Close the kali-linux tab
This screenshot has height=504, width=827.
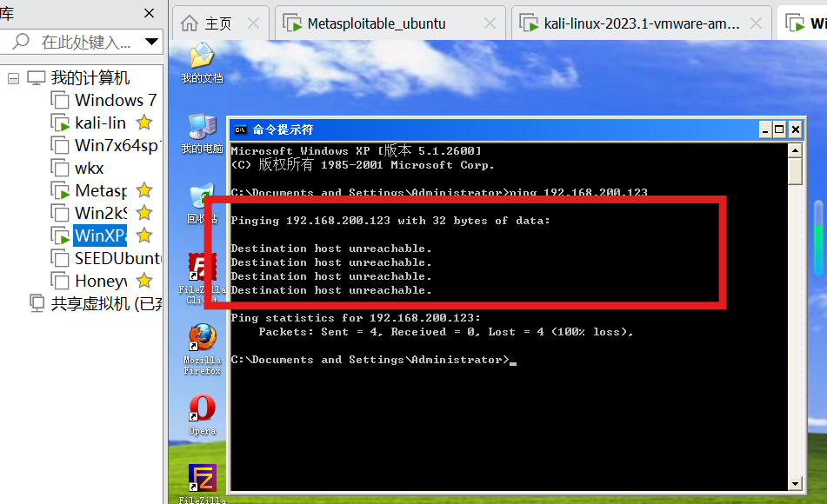tap(756, 23)
